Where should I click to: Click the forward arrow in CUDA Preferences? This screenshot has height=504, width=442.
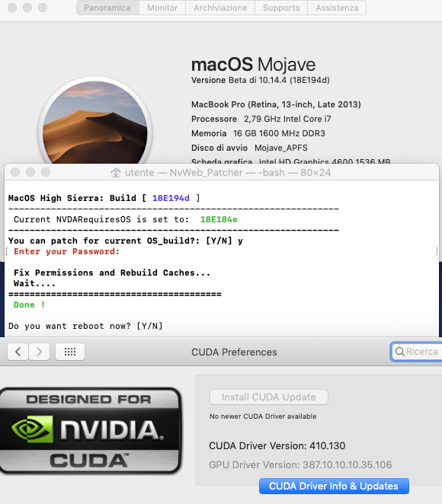coord(39,352)
